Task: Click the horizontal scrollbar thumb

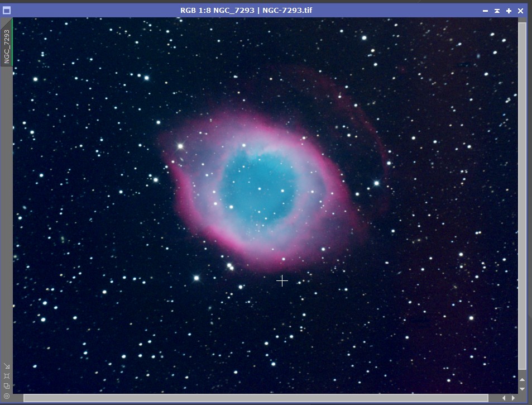Action: pos(256,398)
